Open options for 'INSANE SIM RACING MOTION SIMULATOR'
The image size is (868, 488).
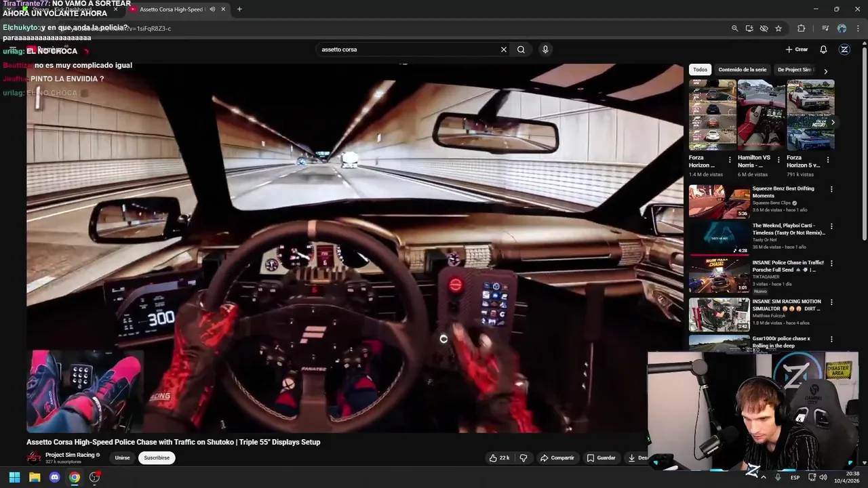click(x=832, y=302)
